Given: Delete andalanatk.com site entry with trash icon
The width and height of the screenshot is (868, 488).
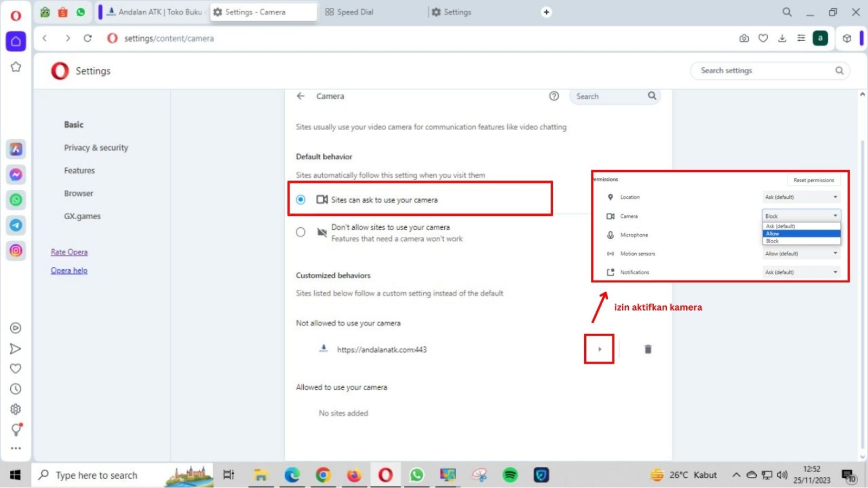Looking at the screenshot, I should [x=648, y=349].
